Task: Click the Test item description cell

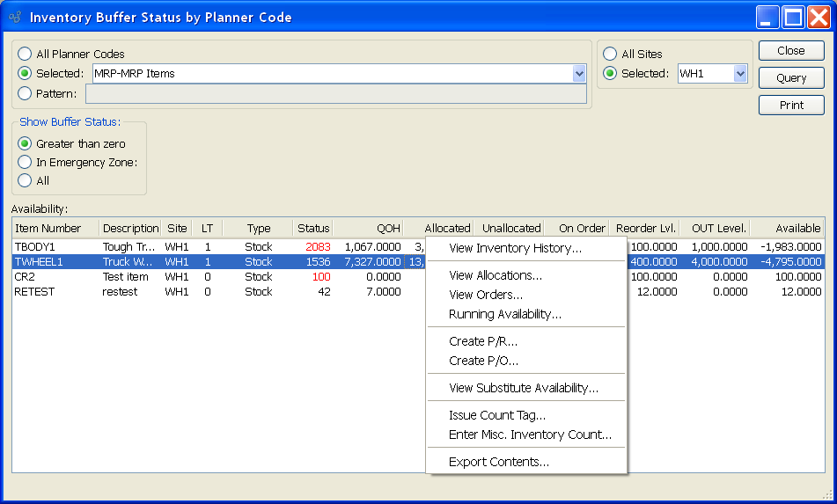Action: tap(126, 277)
